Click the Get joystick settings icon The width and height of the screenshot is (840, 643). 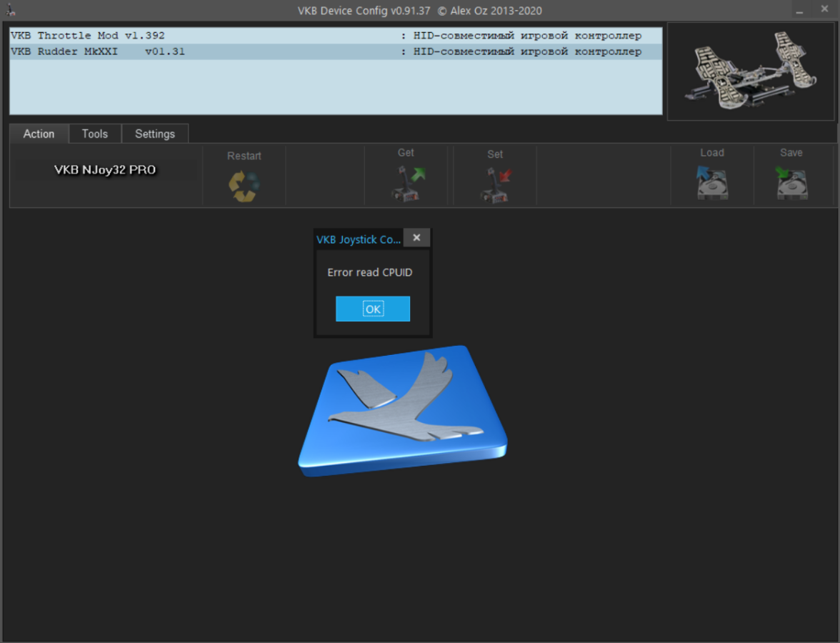tap(407, 184)
